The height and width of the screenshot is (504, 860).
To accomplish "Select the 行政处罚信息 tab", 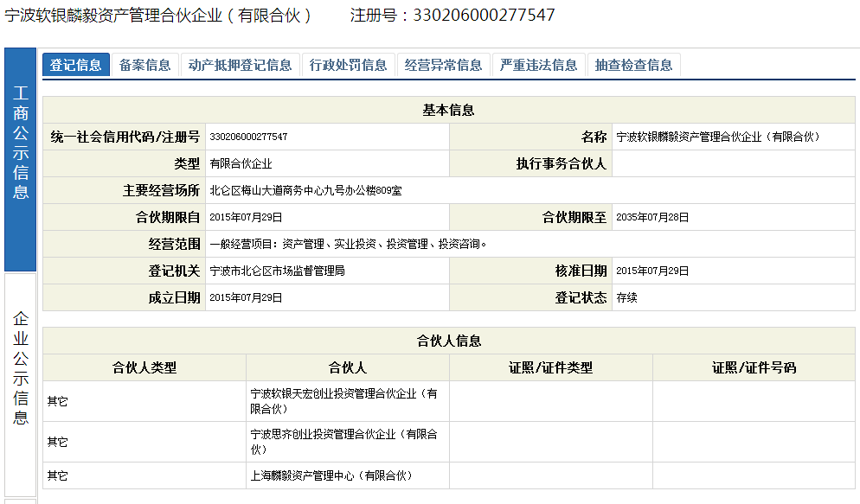I will pyautogui.click(x=349, y=65).
